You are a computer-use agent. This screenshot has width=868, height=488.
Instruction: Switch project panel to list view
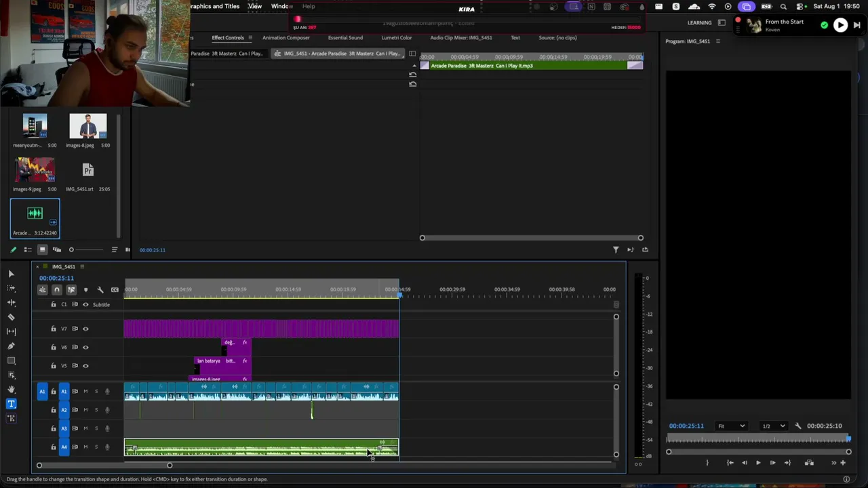click(x=28, y=250)
